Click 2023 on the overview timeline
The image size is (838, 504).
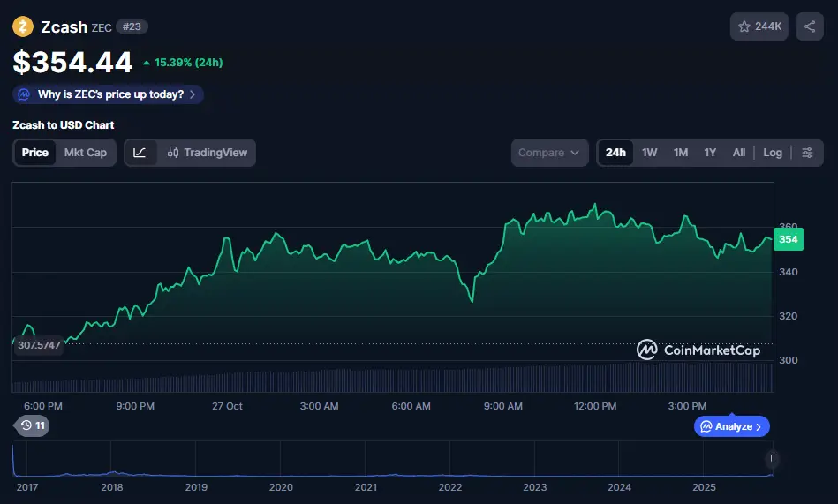pyautogui.click(x=534, y=487)
